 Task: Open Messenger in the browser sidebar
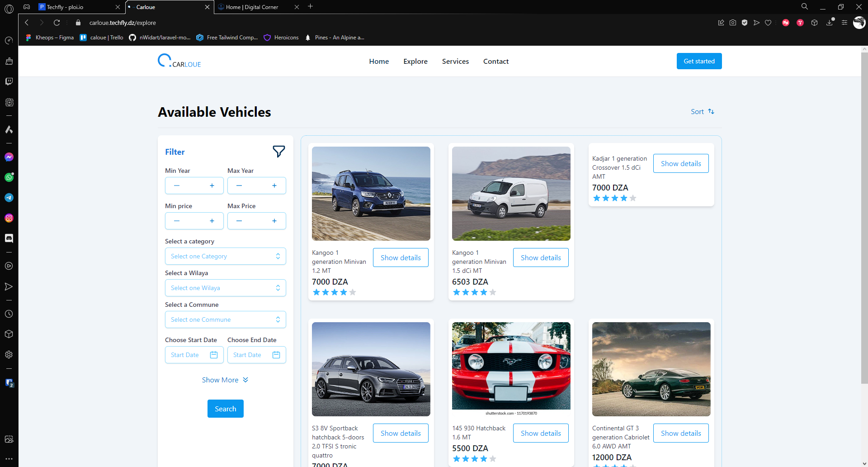click(x=9, y=157)
